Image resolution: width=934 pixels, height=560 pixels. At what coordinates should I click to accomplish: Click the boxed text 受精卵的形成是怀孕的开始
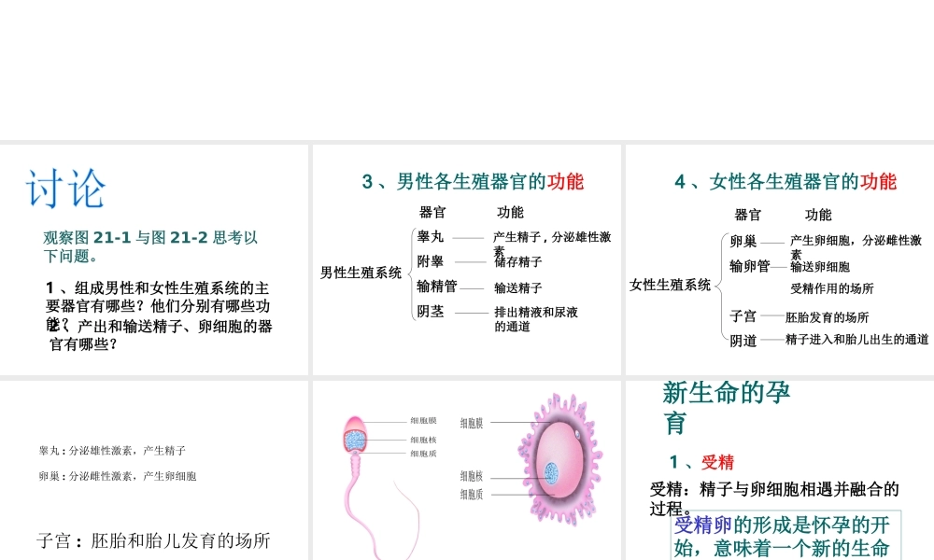785,536
